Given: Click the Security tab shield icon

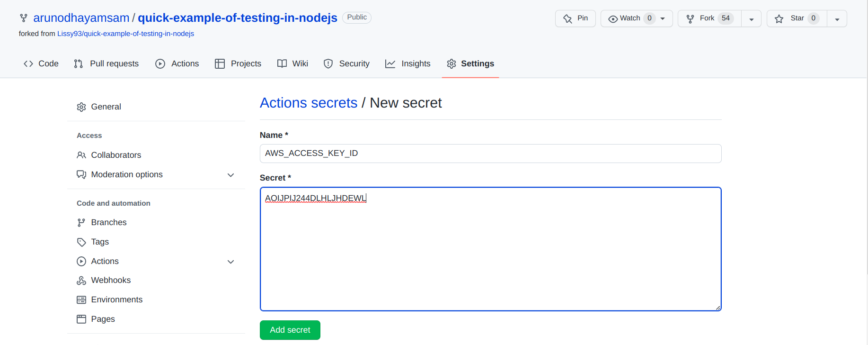Looking at the screenshot, I should [328, 64].
